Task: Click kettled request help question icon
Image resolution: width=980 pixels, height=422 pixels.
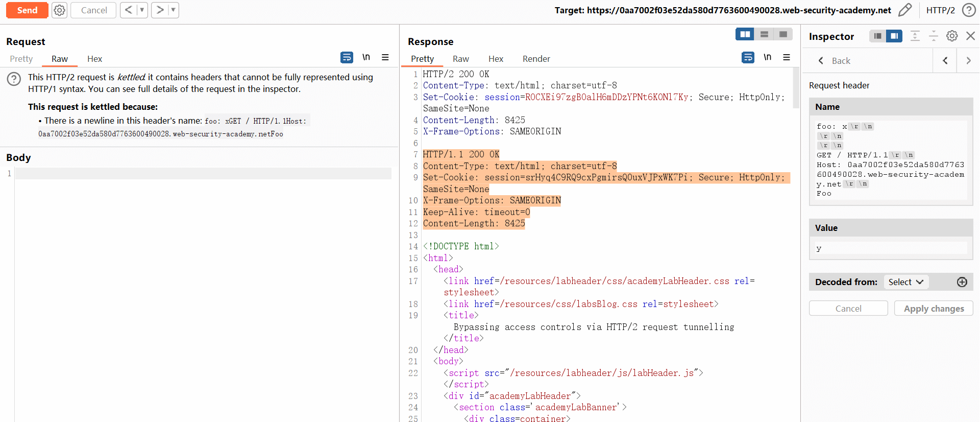Action: (14, 79)
